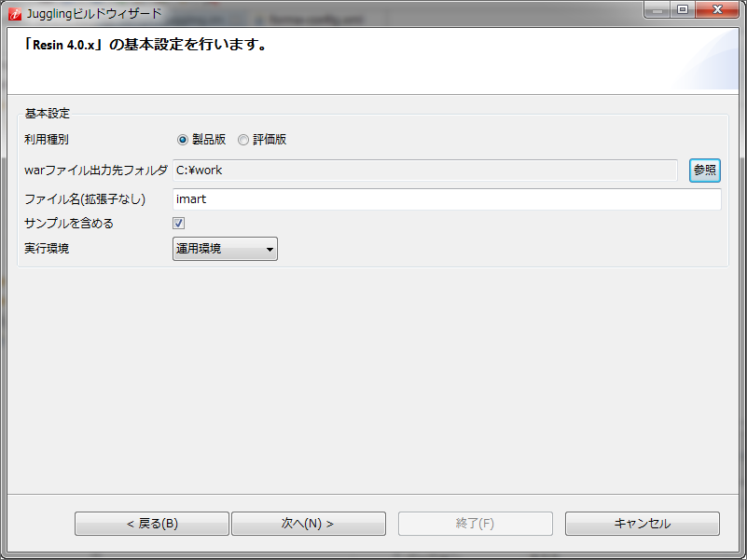Click the war output folder field
This screenshot has height=560, width=747.
click(425, 171)
